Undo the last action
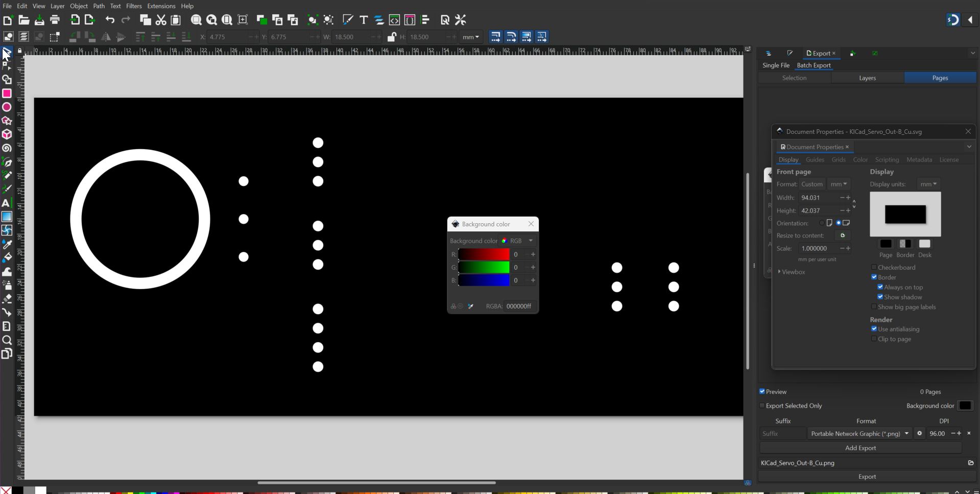This screenshot has height=494, width=980. point(110,20)
